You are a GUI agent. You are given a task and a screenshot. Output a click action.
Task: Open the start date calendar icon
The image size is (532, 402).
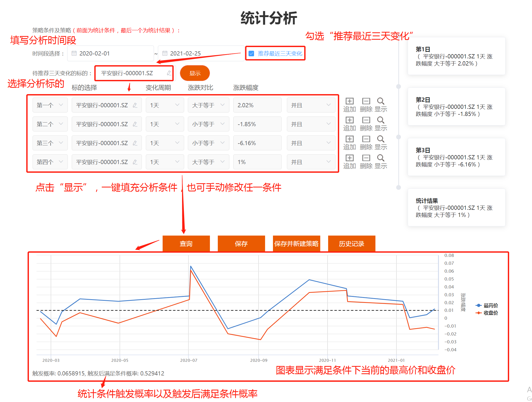[74, 53]
